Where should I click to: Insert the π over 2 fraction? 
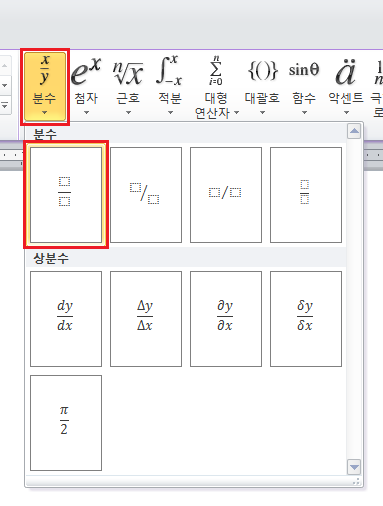tap(66, 423)
